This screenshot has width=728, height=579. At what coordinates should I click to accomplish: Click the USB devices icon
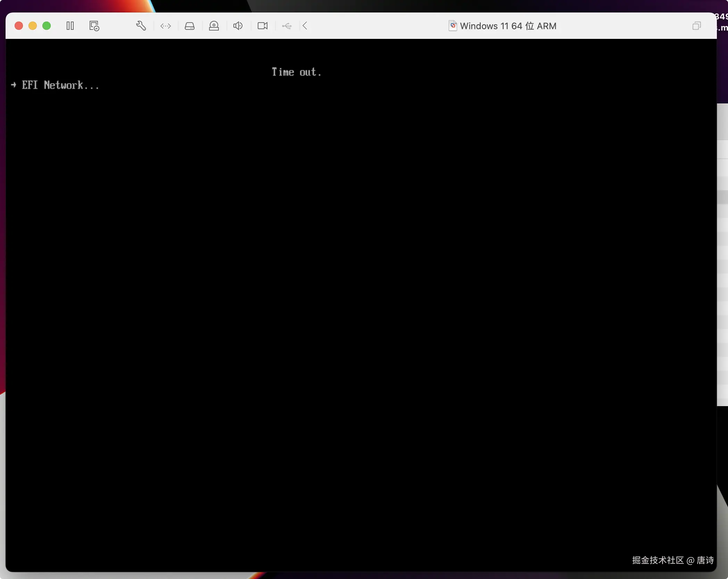pyautogui.click(x=287, y=26)
